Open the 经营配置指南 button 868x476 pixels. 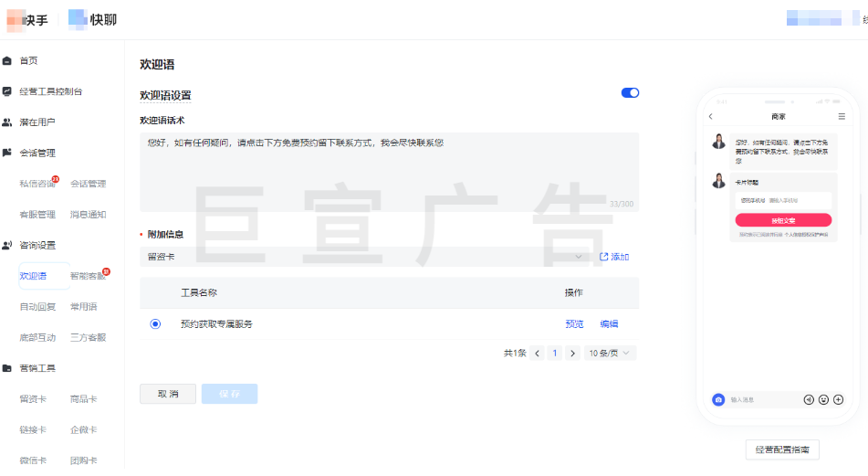pos(782,450)
